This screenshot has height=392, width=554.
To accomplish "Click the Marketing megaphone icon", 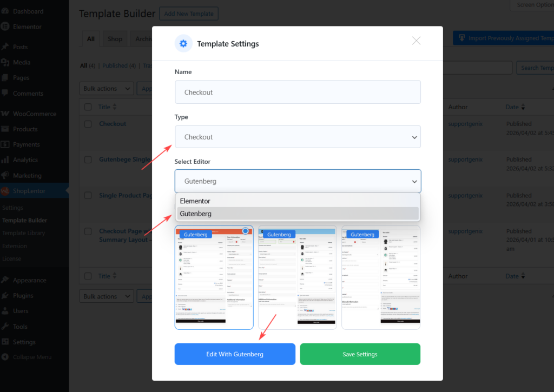I will point(5,176).
